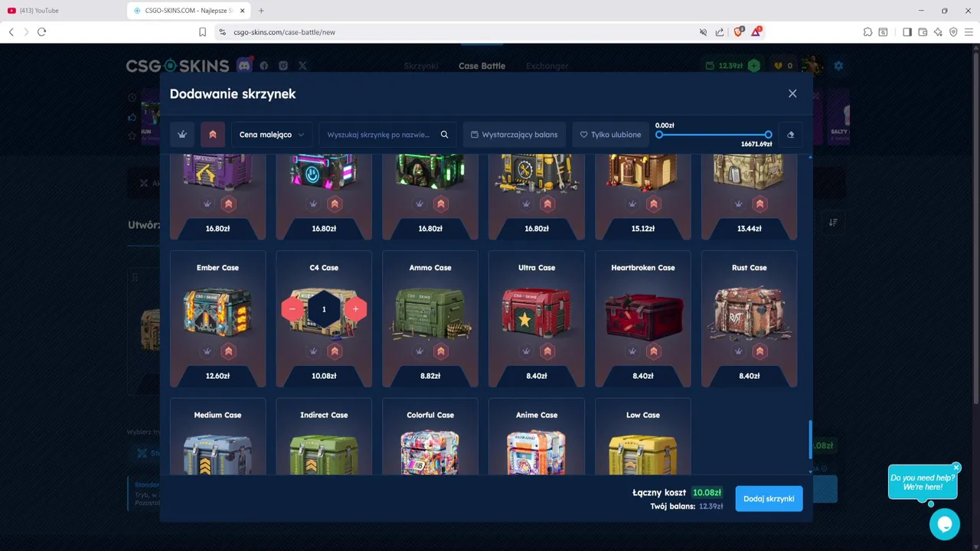Click the eraser reset-filters icon
The height and width of the screenshot is (551, 980).
click(x=791, y=135)
